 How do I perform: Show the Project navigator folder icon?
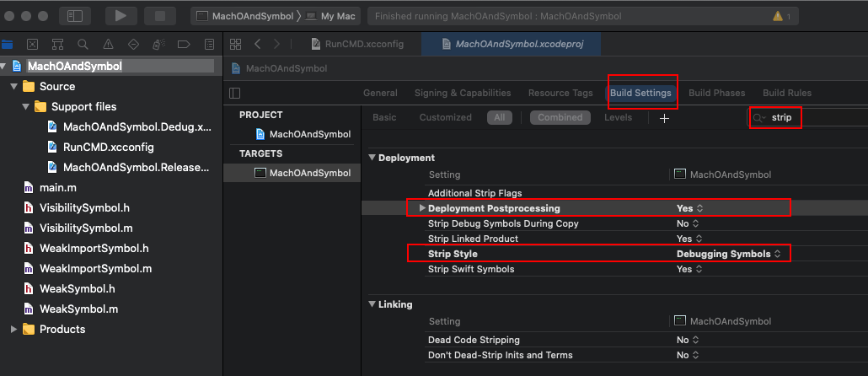pos(8,45)
